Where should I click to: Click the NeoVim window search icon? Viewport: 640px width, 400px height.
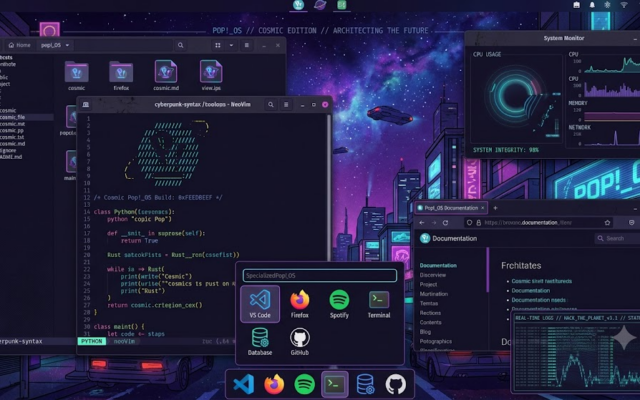(x=271, y=105)
